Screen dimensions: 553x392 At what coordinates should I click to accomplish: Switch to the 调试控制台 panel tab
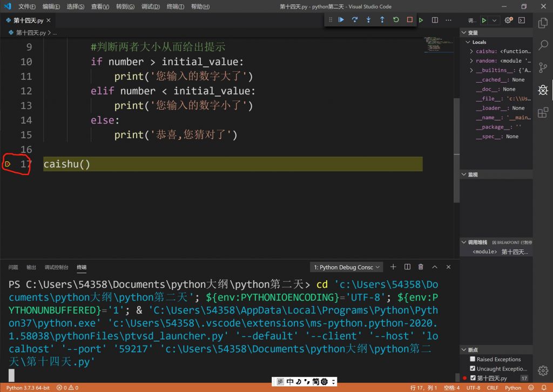pyautogui.click(x=56, y=267)
